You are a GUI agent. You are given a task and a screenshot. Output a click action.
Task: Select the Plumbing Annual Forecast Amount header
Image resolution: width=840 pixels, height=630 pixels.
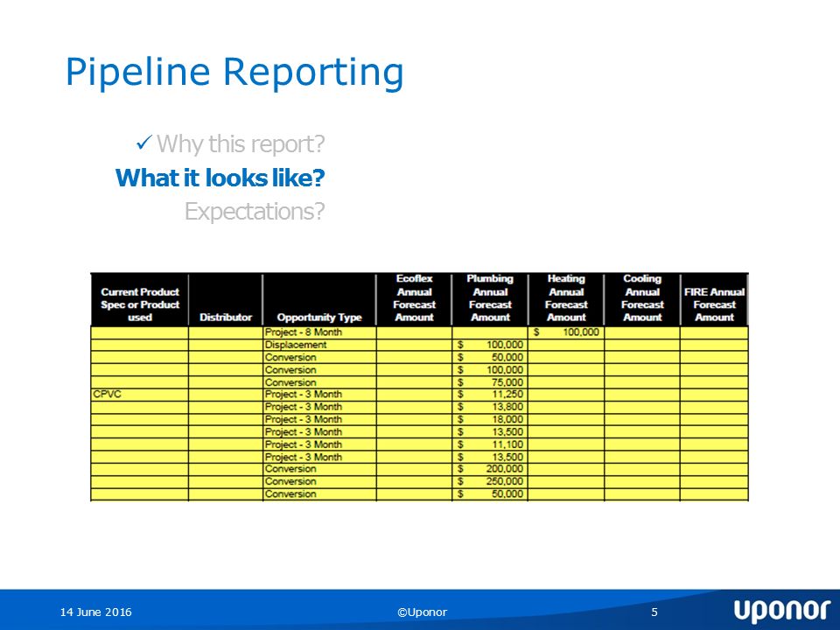[490, 299]
